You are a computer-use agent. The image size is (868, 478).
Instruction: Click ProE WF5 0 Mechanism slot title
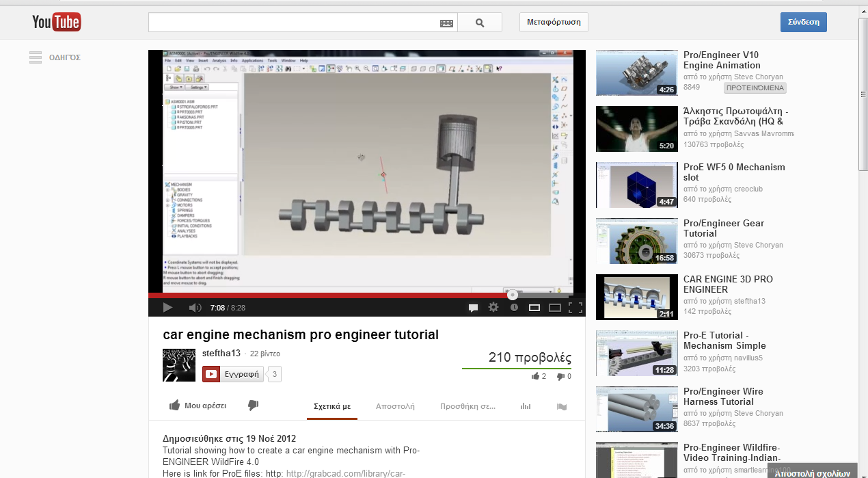[x=734, y=172]
